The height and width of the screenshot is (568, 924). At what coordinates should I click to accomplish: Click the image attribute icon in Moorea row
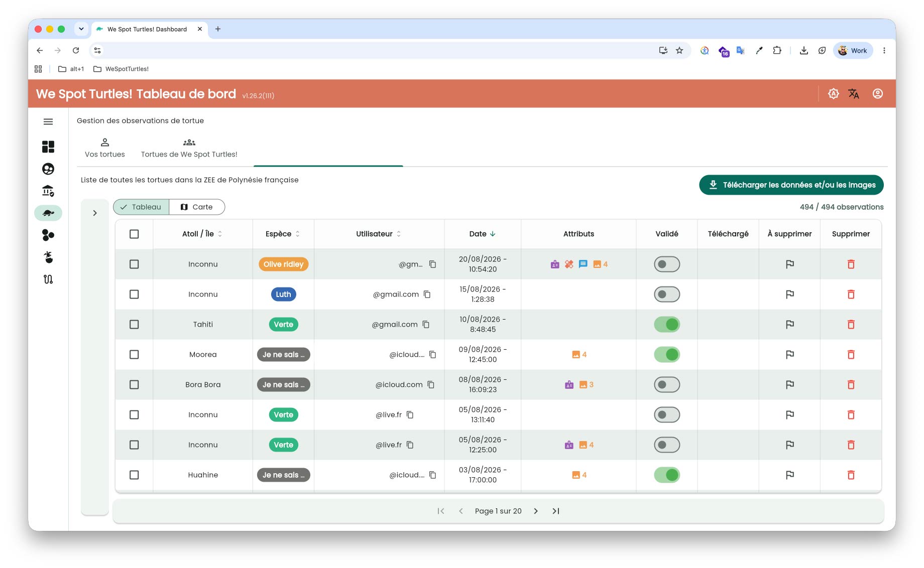click(576, 355)
